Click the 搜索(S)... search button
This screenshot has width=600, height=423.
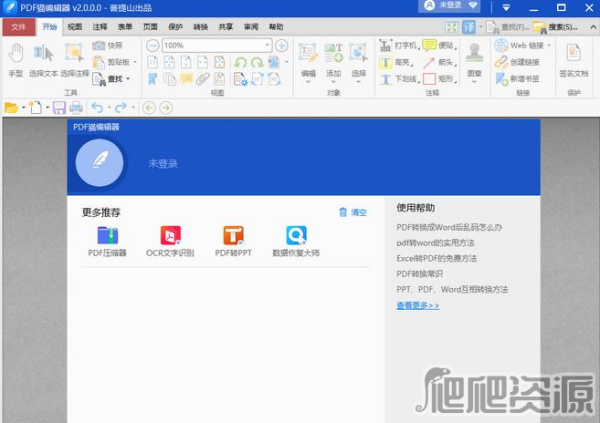(556, 27)
